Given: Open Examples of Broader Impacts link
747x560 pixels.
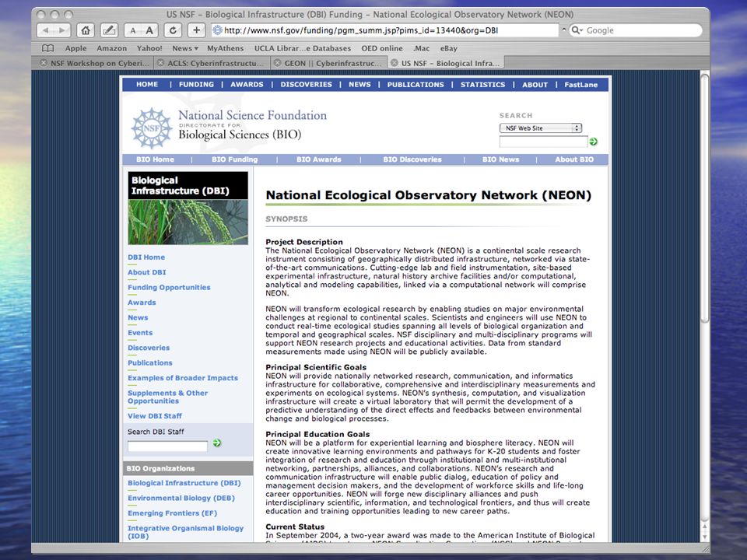Looking at the screenshot, I should click(182, 378).
